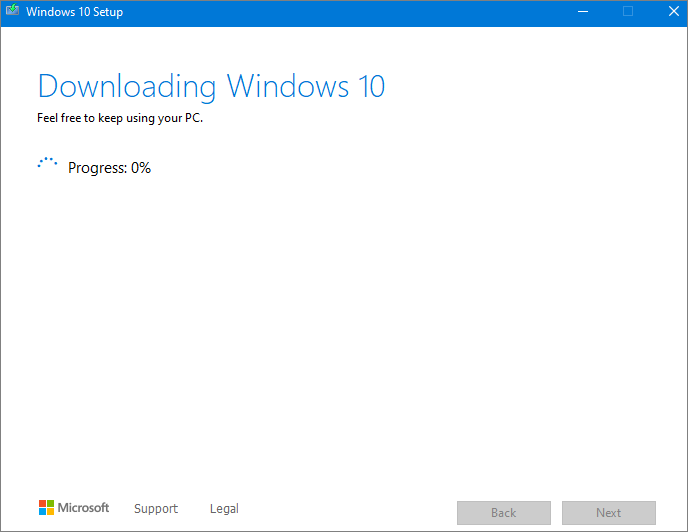Click the "Downloading Windows 10" heading
Viewport: 688px width, 532px height.
tap(211, 86)
